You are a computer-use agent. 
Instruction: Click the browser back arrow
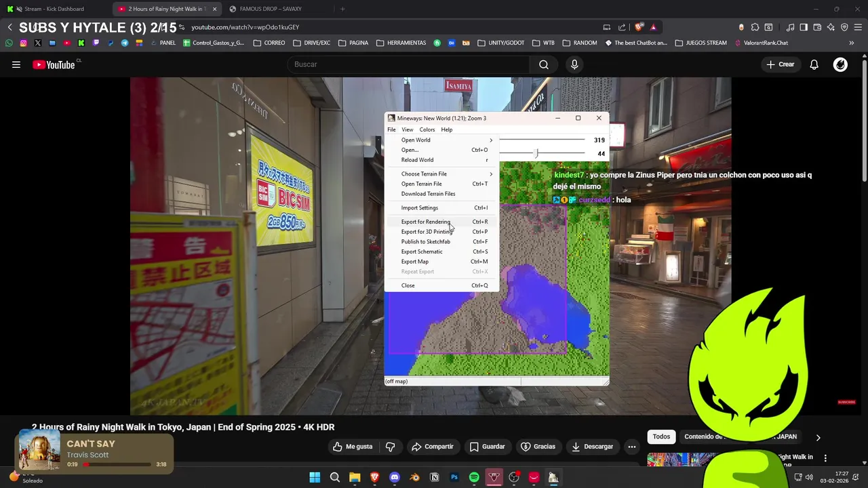coord(9,27)
